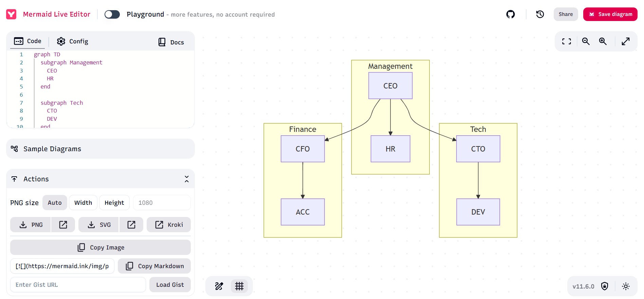
Task: Click code line 'graph TD'
Action: click(47, 54)
